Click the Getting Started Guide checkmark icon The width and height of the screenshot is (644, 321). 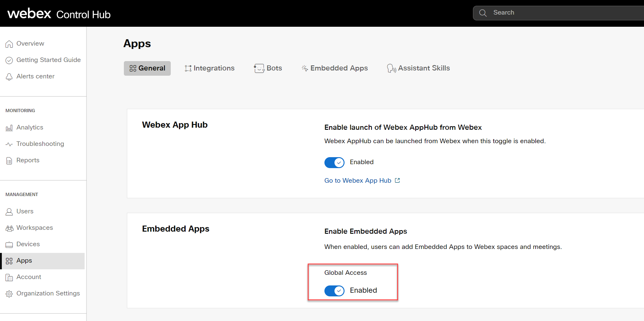(9, 60)
